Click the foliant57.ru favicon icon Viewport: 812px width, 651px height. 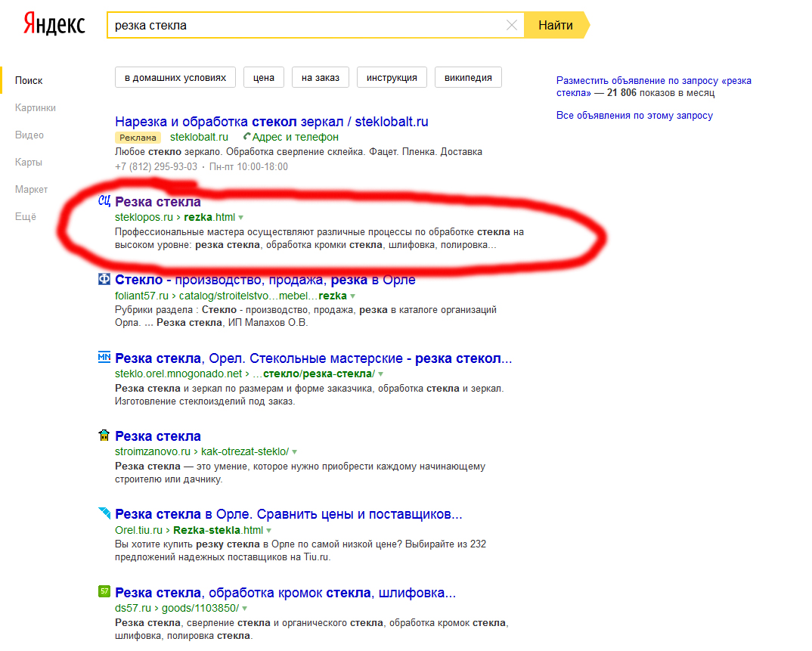tap(104, 279)
